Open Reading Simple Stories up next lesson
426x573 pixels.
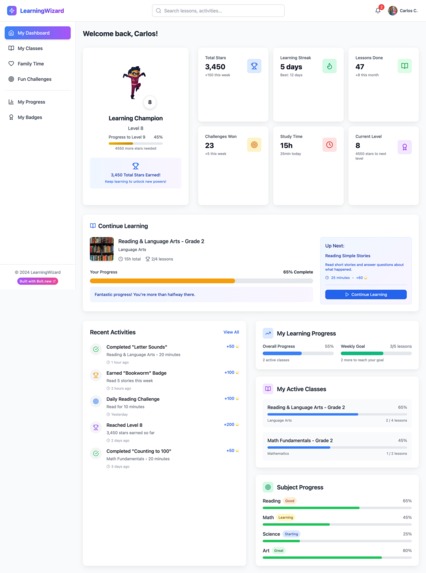(x=347, y=256)
